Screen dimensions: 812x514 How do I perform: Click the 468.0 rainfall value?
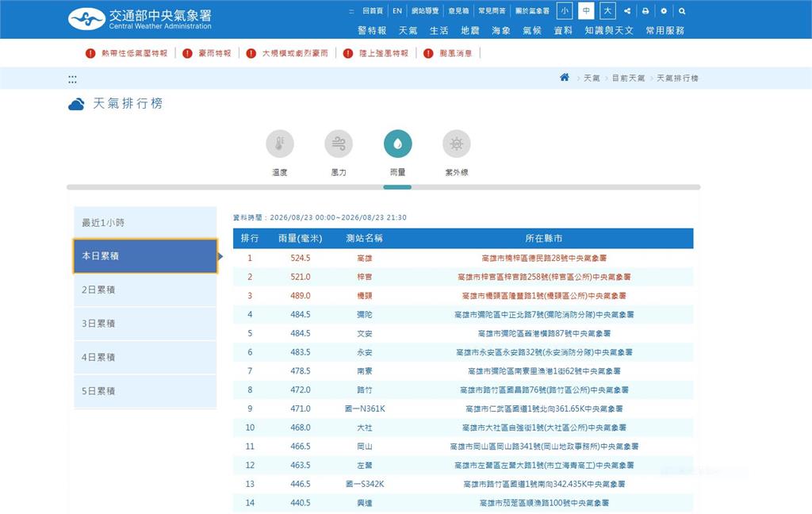(x=301, y=428)
